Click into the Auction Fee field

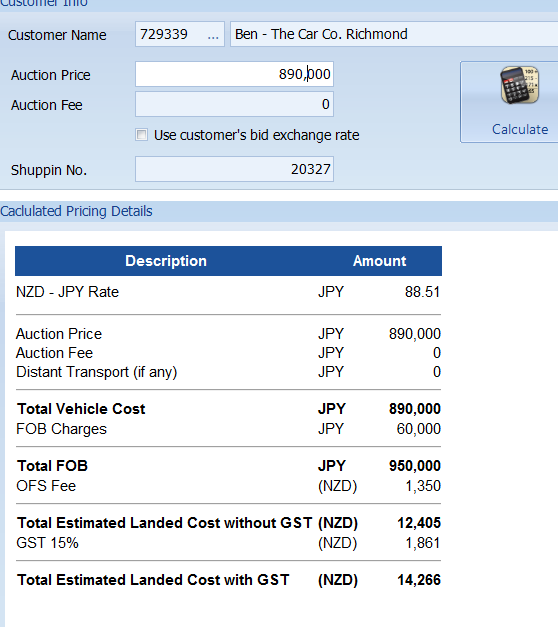click(234, 104)
